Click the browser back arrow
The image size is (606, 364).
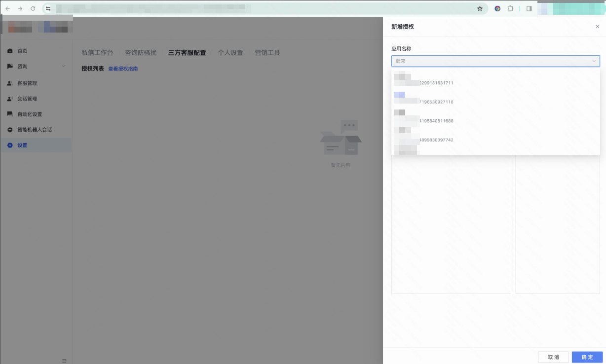8,8
